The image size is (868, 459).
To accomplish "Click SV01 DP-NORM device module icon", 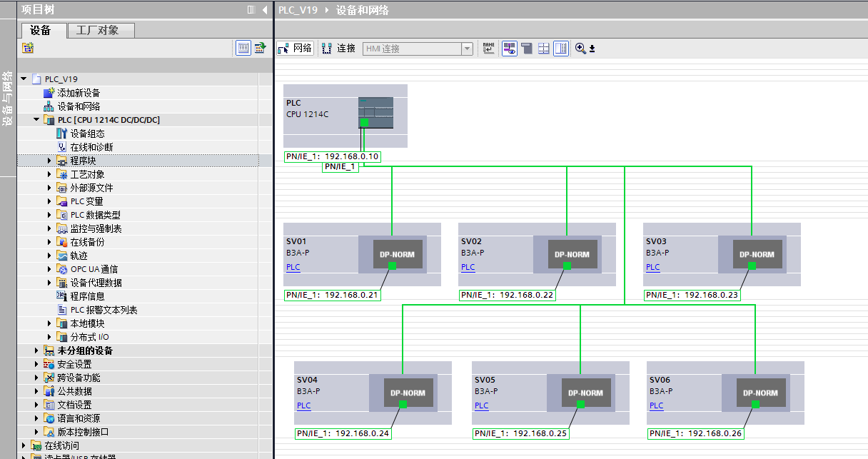I will click(397, 254).
